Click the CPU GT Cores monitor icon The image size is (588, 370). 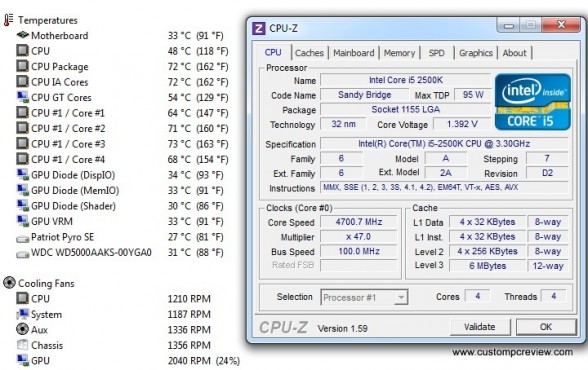coord(22,97)
